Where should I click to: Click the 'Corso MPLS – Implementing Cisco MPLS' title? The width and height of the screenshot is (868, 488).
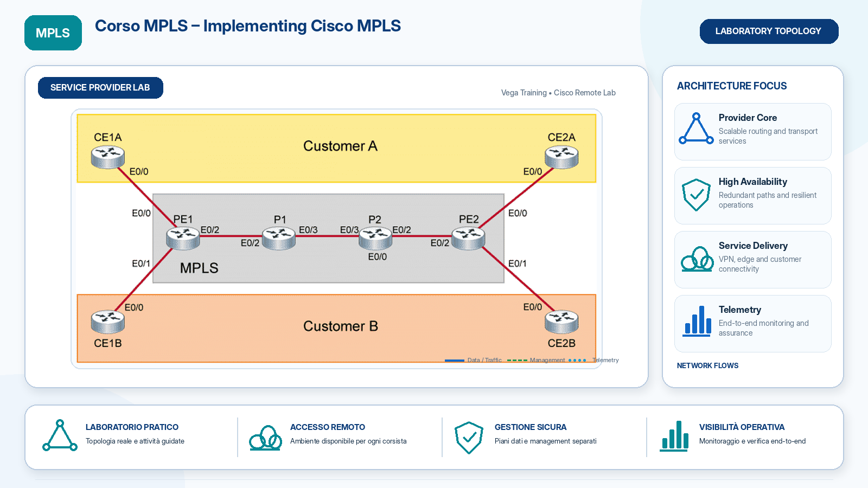(248, 26)
